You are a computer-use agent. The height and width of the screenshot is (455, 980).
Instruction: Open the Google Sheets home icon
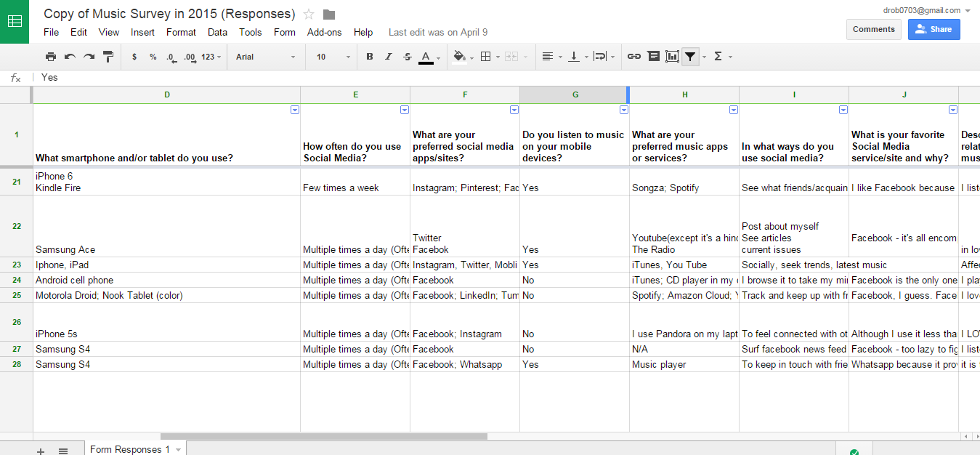coord(15,21)
